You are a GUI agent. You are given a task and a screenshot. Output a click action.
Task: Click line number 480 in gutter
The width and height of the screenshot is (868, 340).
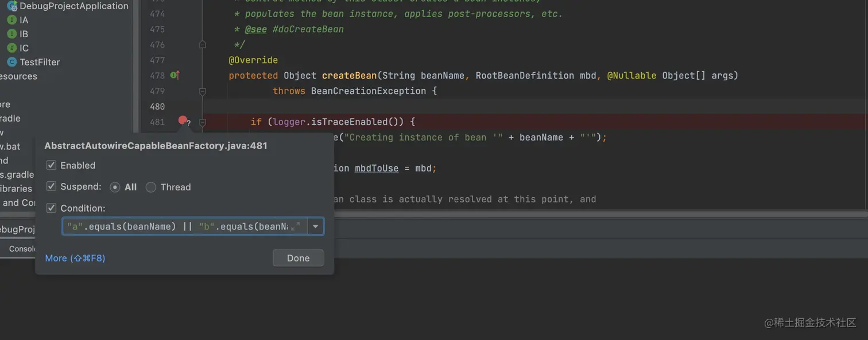[x=157, y=107]
